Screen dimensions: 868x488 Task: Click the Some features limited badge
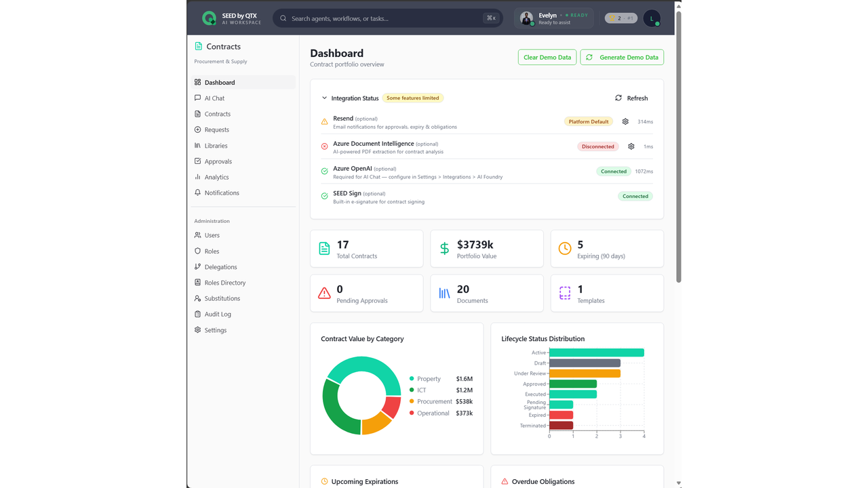click(413, 98)
